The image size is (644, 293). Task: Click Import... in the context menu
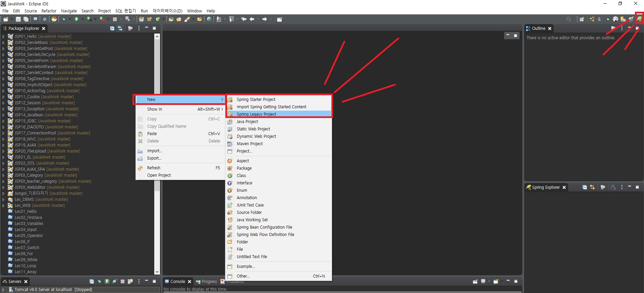coord(180,151)
